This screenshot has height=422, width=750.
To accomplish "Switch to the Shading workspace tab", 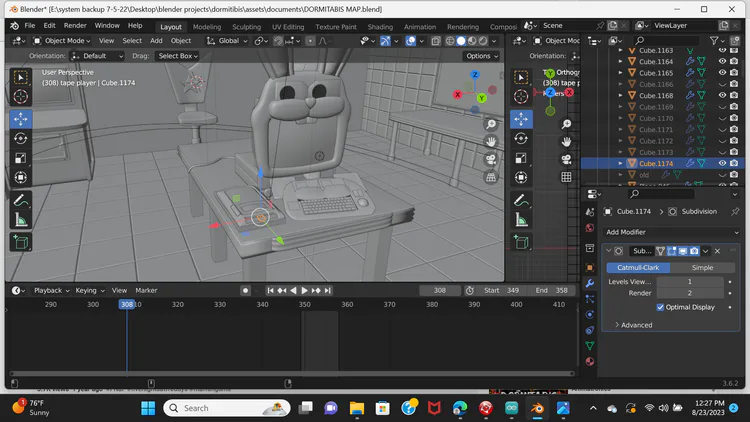I will (380, 27).
